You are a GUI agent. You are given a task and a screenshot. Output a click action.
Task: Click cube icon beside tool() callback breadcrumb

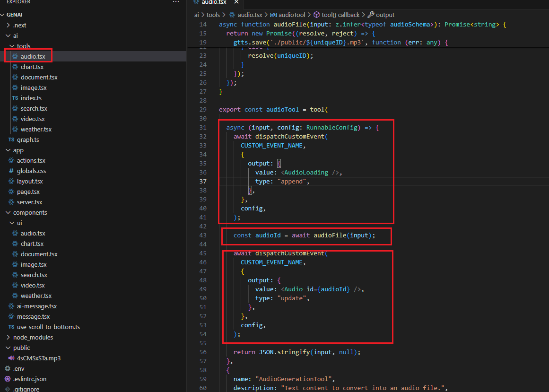(316, 15)
